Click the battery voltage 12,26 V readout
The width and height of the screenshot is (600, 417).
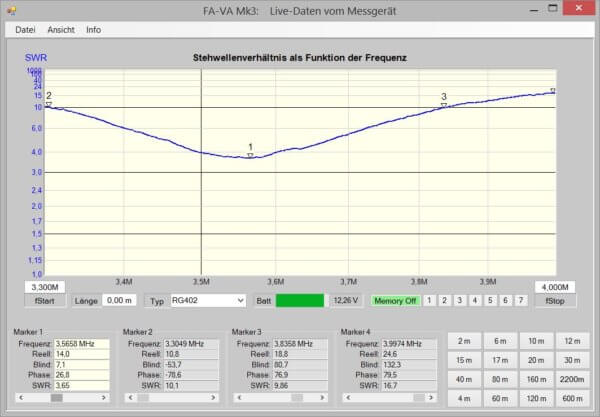point(346,300)
